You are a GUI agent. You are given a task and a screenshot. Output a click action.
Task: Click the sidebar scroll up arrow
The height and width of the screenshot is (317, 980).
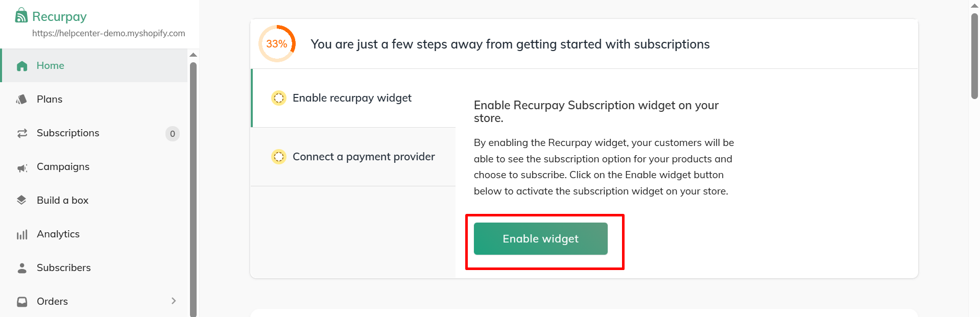pos(193,55)
